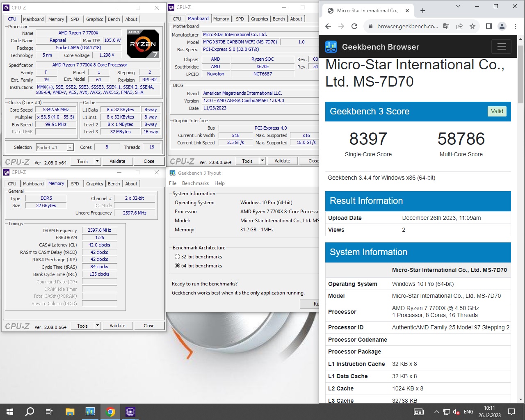Click the 8397 Single-Core Score value
The height and width of the screenshot is (420, 525).
pos(368,139)
